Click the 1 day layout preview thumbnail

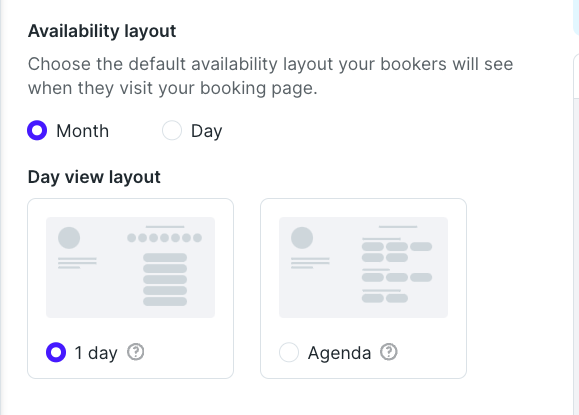pyautogui.click(x=130, y=267)
